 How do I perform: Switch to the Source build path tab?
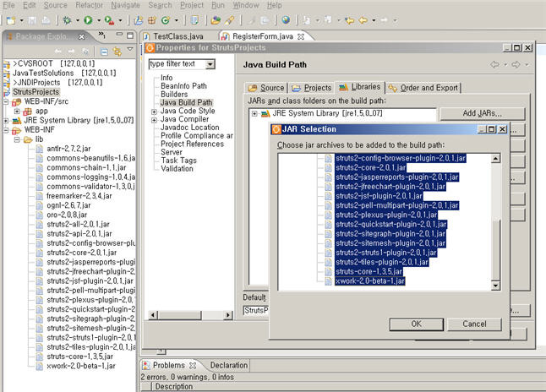point(266,88)
